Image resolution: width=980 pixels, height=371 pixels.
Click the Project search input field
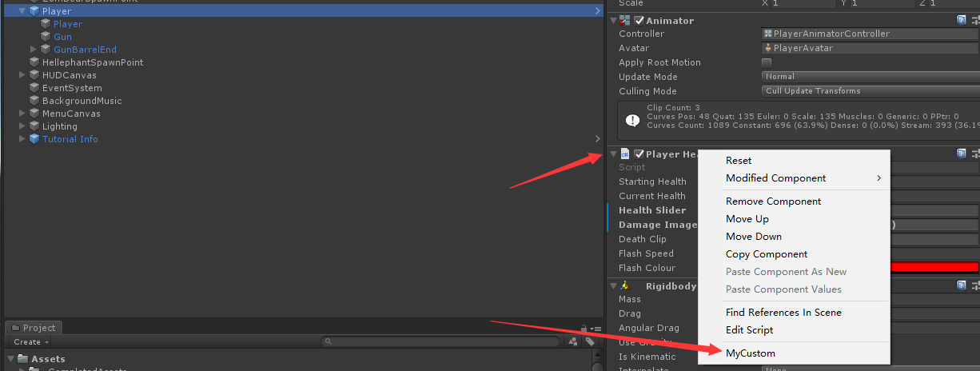tap(441, 341)
